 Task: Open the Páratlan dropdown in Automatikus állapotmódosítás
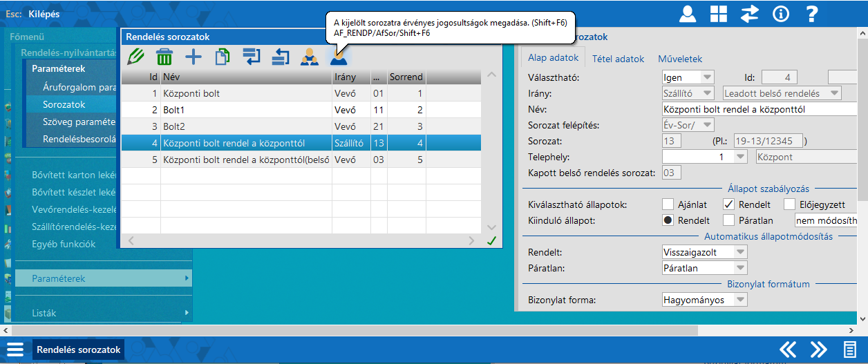click(x=740, y=268)
